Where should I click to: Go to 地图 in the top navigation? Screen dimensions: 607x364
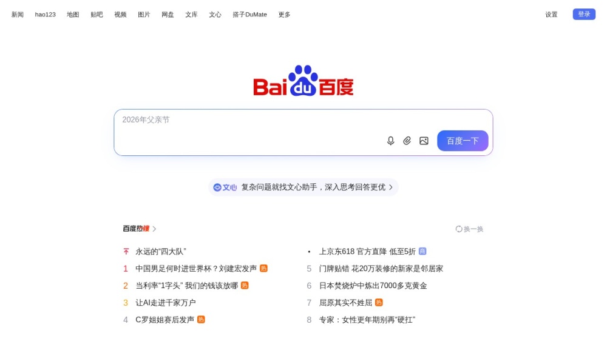(x=73, y=15)
